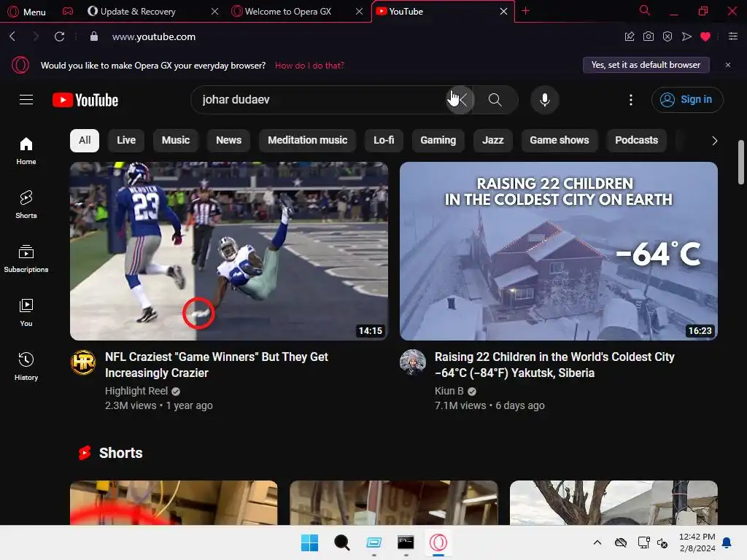
Task: Reload the page
Action: click(59, 36)
